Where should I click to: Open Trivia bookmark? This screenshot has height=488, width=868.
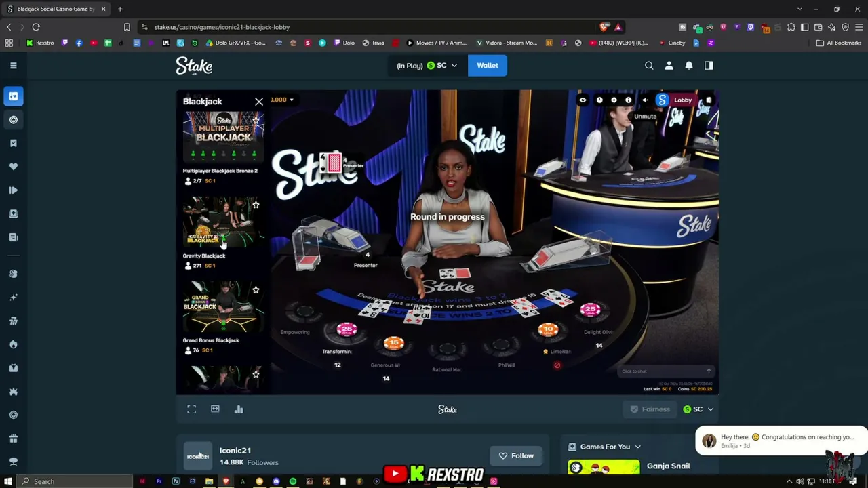point(374,43)
